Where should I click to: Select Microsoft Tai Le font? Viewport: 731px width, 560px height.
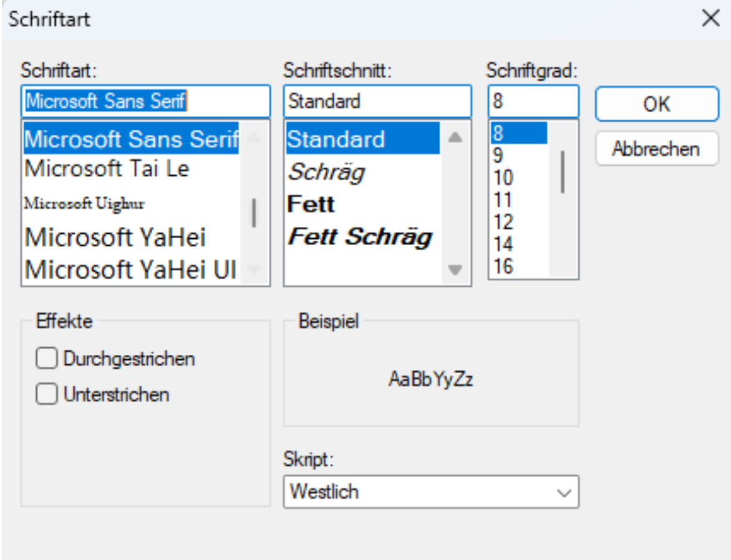[x=132, y=168]
